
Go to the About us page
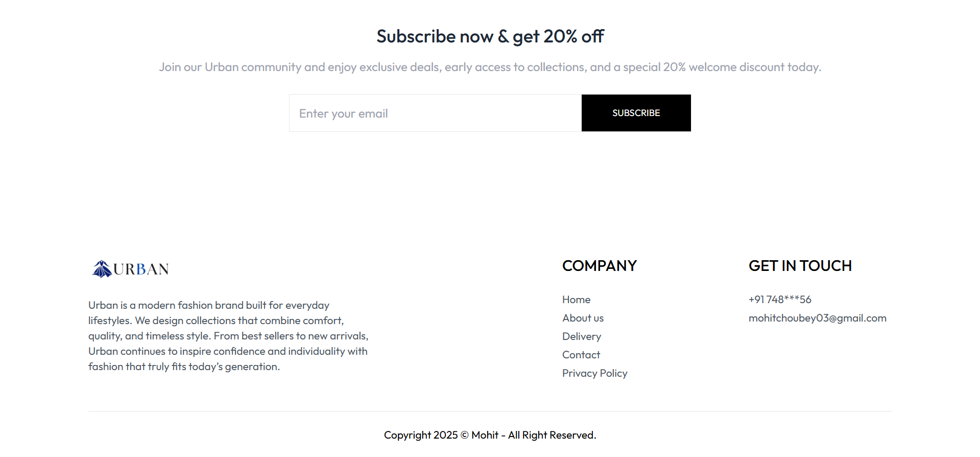coord(583,318)
